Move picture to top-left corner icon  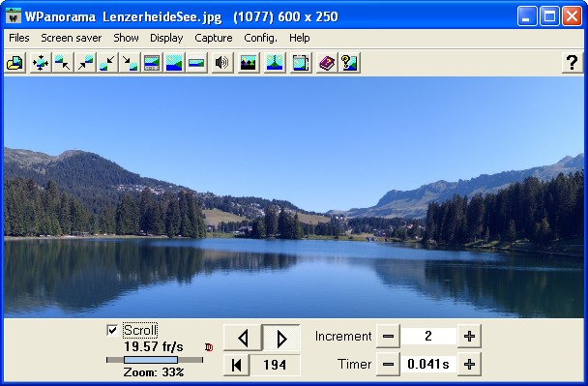62,63
